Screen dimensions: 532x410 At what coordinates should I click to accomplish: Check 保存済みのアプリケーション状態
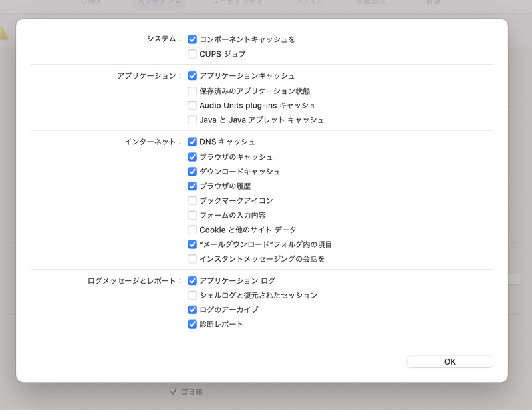click(193, 91)
